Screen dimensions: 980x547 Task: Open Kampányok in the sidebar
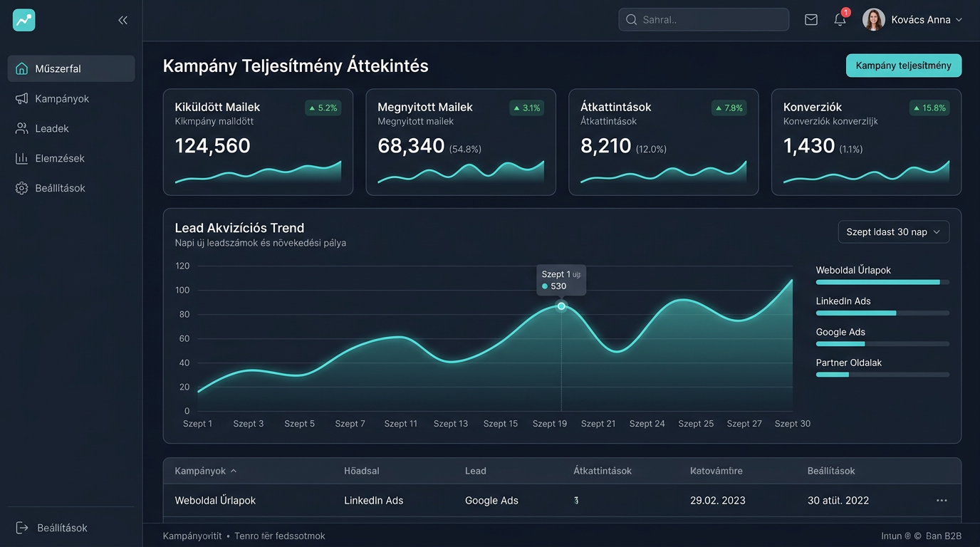(x=71, y=99)
